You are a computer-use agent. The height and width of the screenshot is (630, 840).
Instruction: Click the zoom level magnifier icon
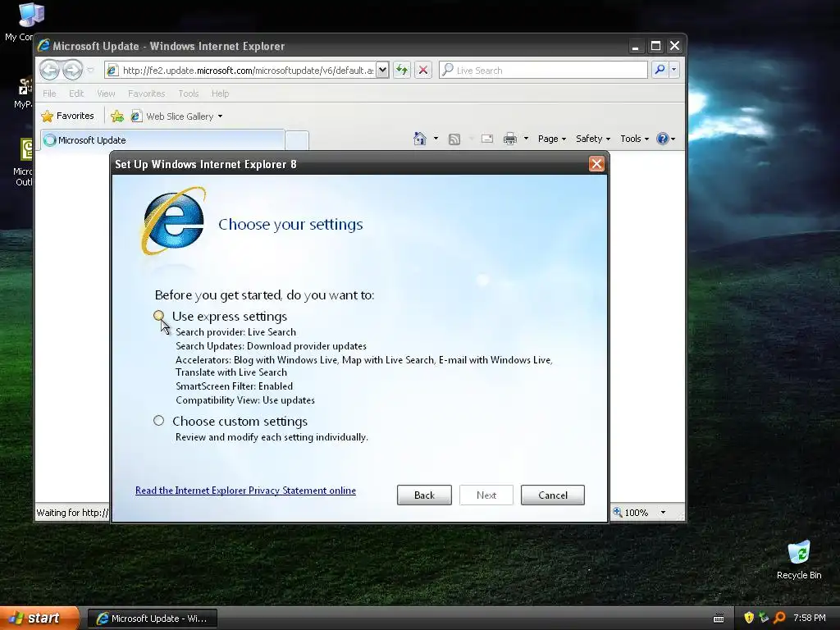coord(618,512)
